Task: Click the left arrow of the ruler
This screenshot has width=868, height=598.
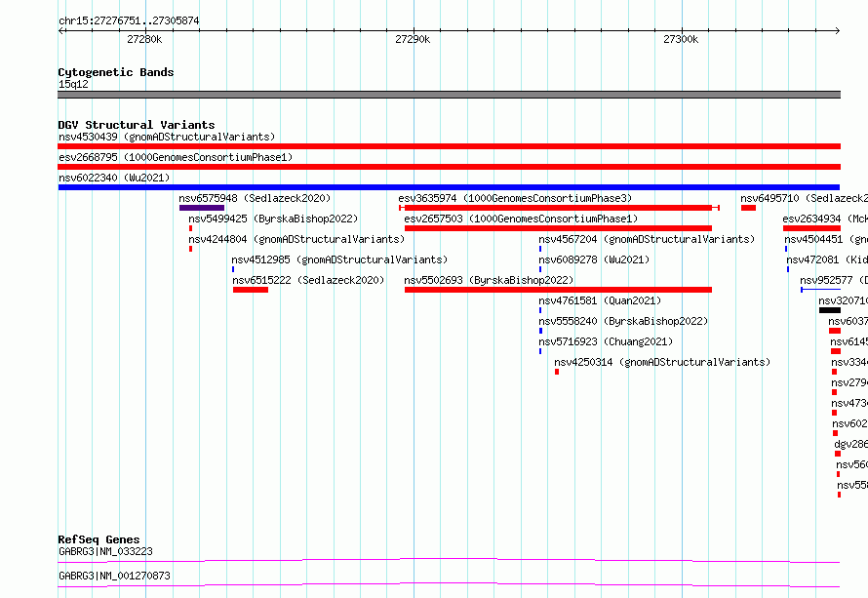Action: tap(61, 30)
